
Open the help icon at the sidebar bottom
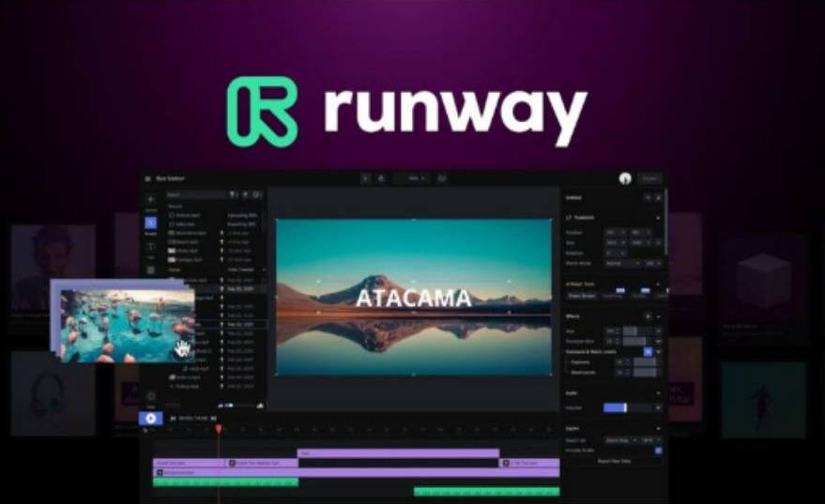pyautogui.click(x=150, y=396)
